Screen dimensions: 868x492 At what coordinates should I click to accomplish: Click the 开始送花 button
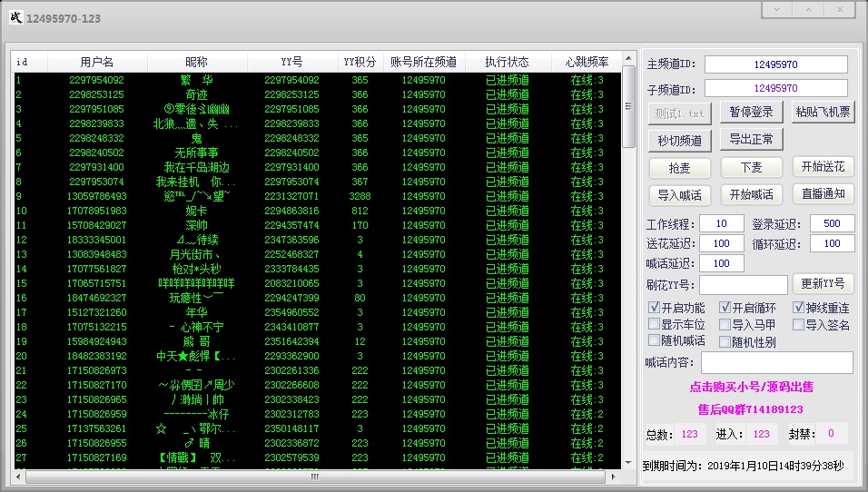point(823,167)
